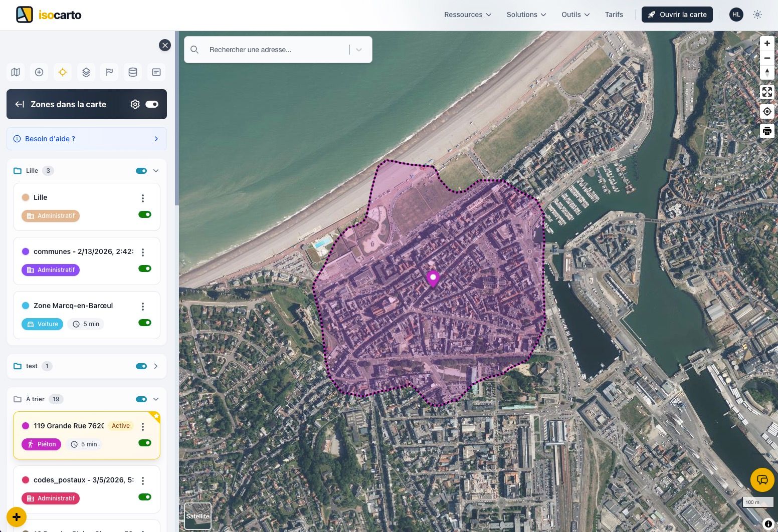Screen dimensions: 778x532
Task: Open the Ressources menu
Action: click(x=467, y=15)
